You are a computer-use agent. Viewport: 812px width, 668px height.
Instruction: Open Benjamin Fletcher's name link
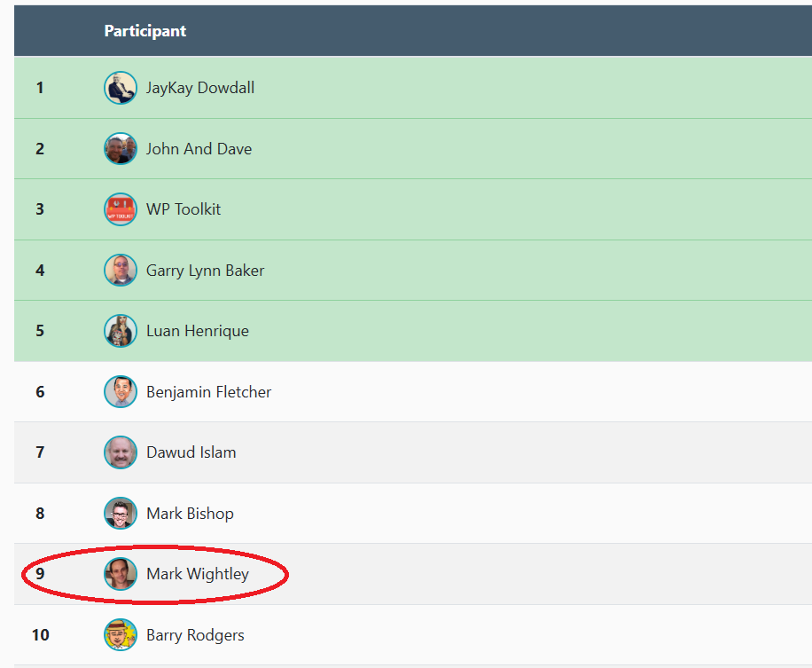[208, 392]
